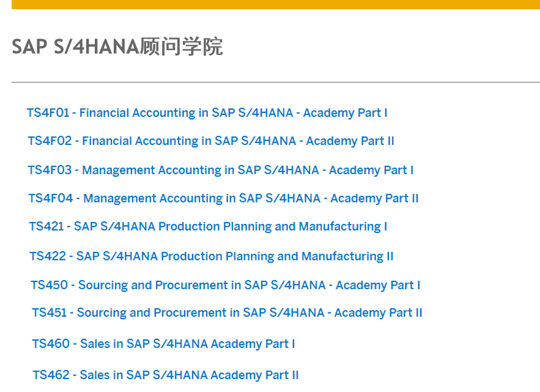Click the TS4F03 course code text

point(50,170)
